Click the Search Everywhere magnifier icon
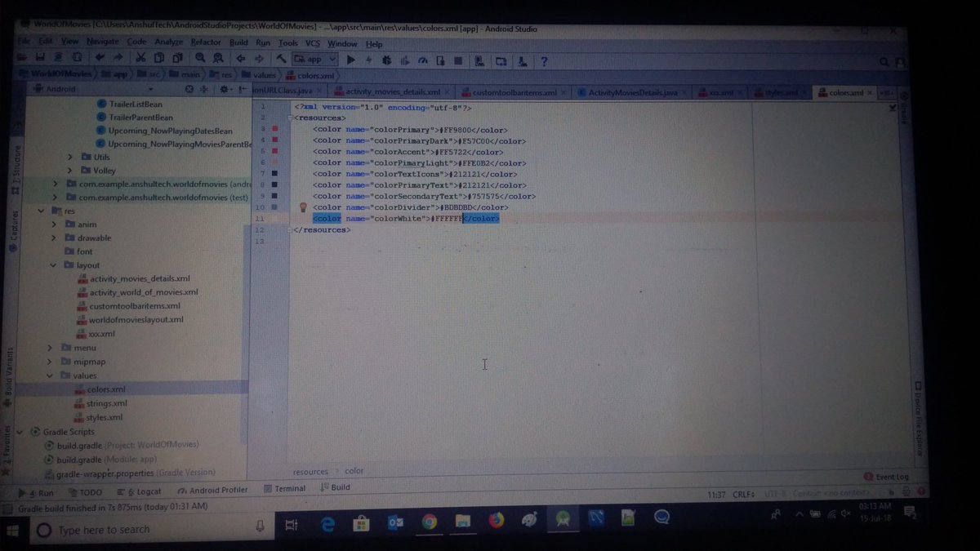Screen dimensions: 980x551 click(x=884, y=62)
